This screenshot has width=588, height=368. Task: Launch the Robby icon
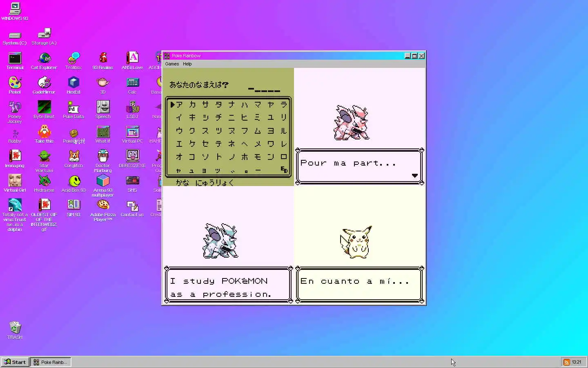tap(15, 136)
